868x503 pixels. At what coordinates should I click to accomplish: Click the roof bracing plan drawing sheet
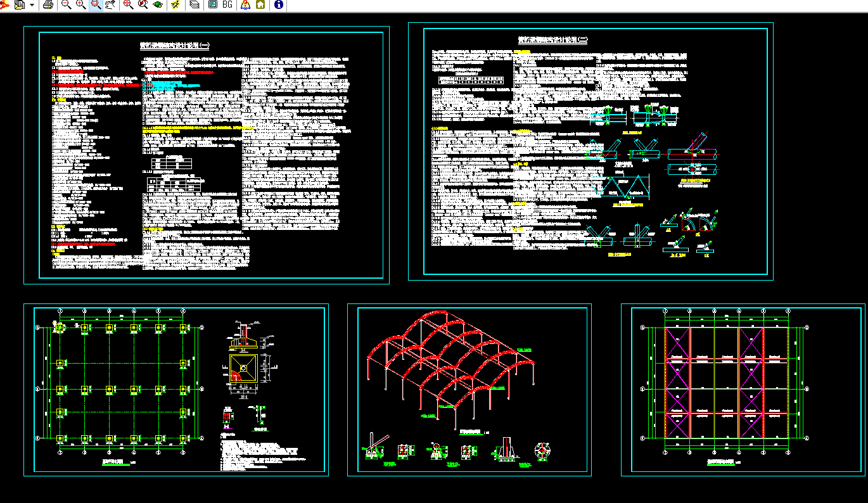tap(744, 390)
